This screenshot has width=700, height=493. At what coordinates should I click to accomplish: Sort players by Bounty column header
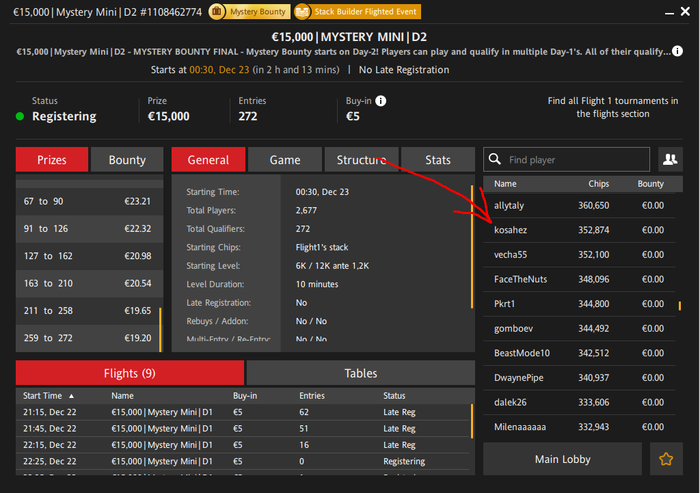pyautogui.click(x=650, y=184)
